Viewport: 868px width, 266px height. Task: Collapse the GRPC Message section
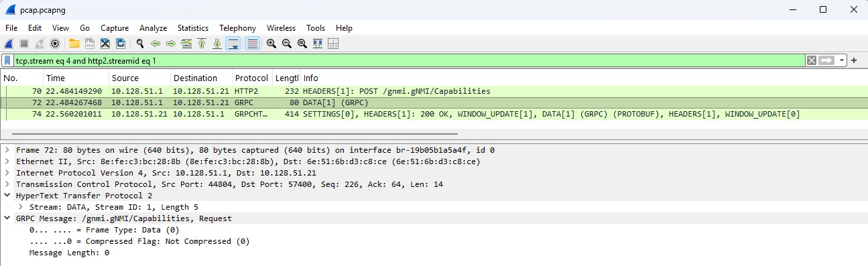(x=7, y=218)
